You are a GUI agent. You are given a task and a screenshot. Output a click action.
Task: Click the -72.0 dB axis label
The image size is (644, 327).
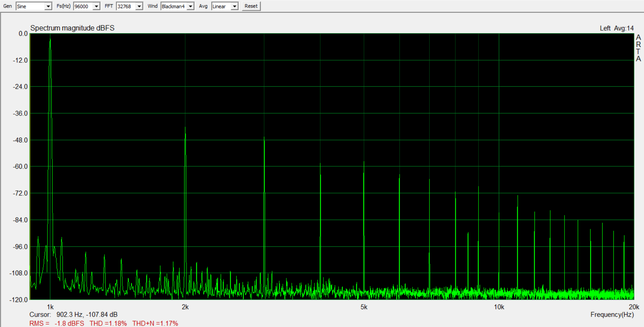pyautogui.click(x=20, y=193)
